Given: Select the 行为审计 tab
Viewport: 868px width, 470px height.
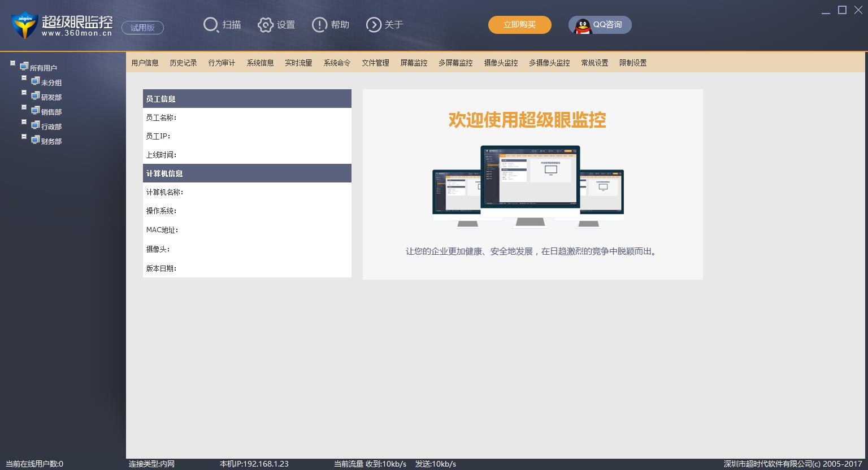Looking at the screenshot, I should [x=222, y=63].
